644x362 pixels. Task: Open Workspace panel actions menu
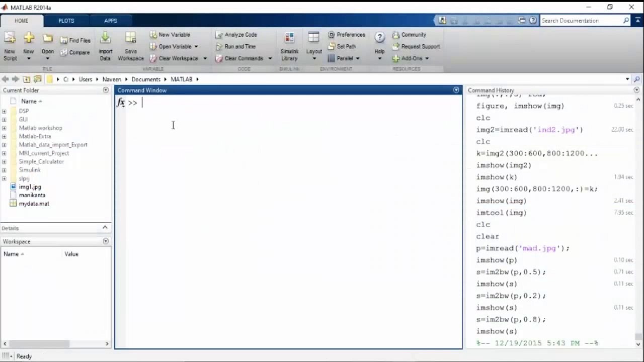[x=106, y=241]
